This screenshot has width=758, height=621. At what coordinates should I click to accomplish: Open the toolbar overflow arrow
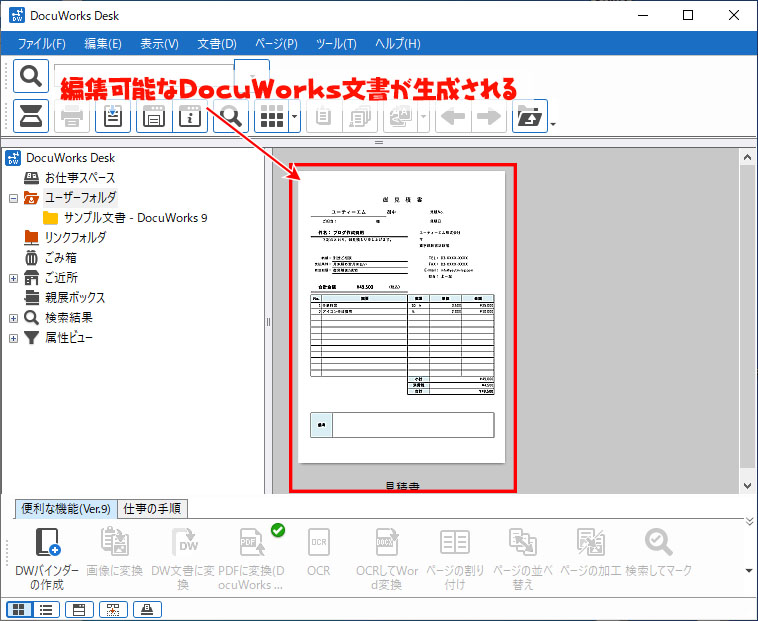[553, 124]
